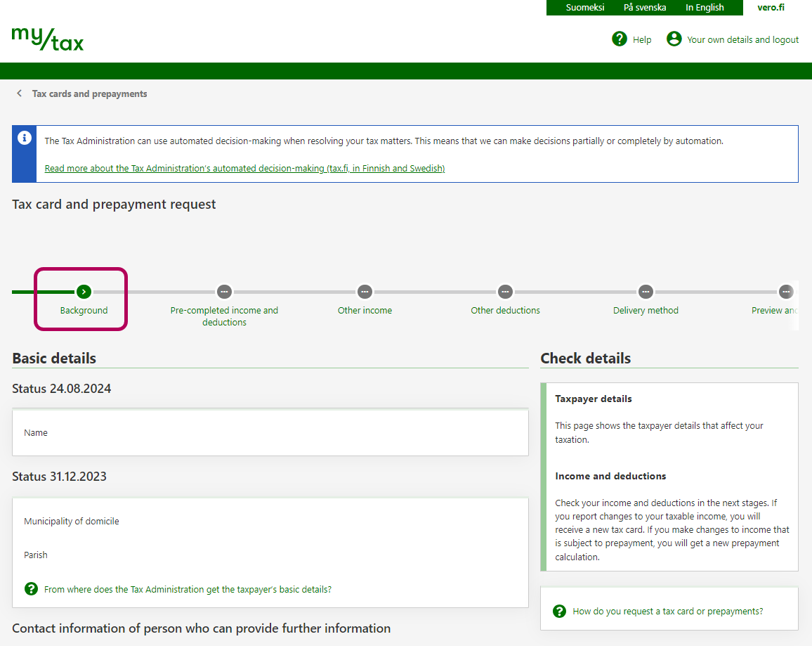Go back using Tax cards and prepayments chevron

point(19,93)
